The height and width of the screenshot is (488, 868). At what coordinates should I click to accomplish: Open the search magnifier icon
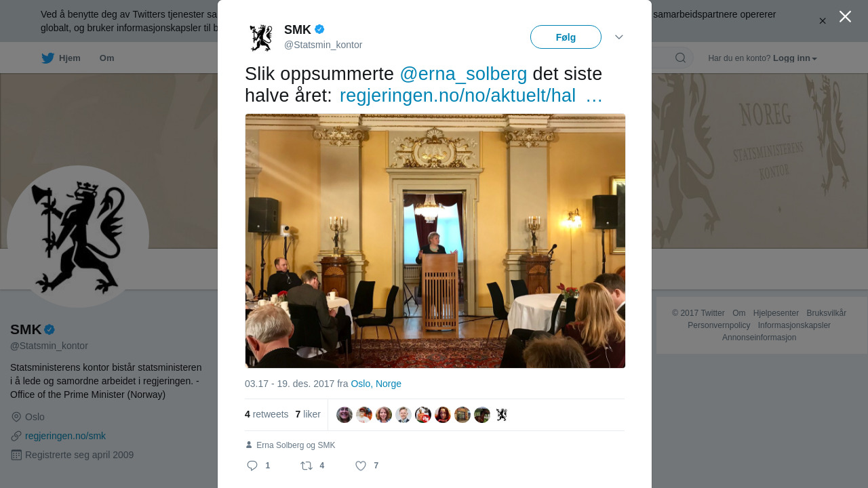[680, 58]
